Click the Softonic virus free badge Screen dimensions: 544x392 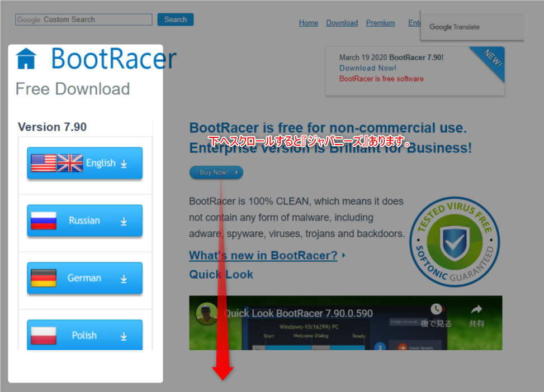coord(455,242)
